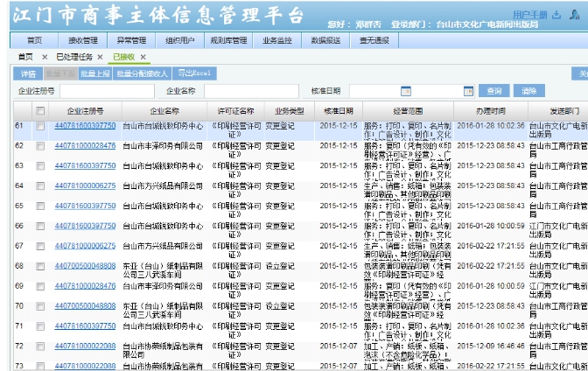Close the 已处理任务 tab
The width and height of the screenshot is (588, 371).
click(100, 57)
